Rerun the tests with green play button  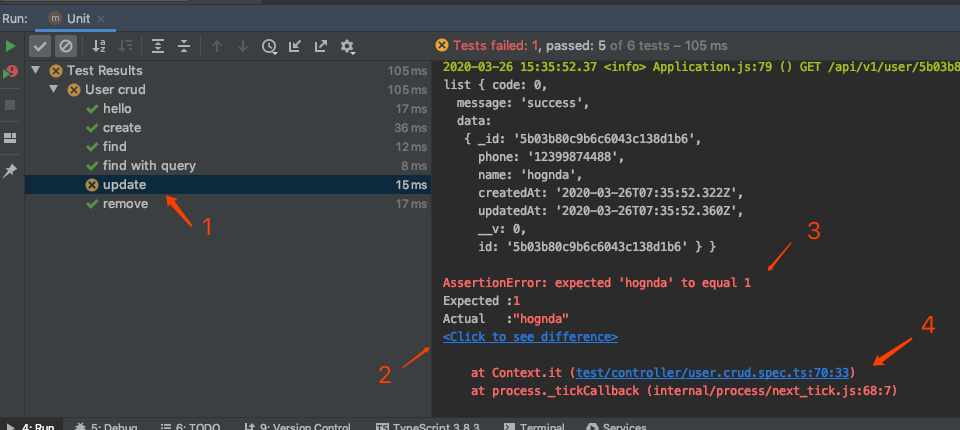pos(10,46)
